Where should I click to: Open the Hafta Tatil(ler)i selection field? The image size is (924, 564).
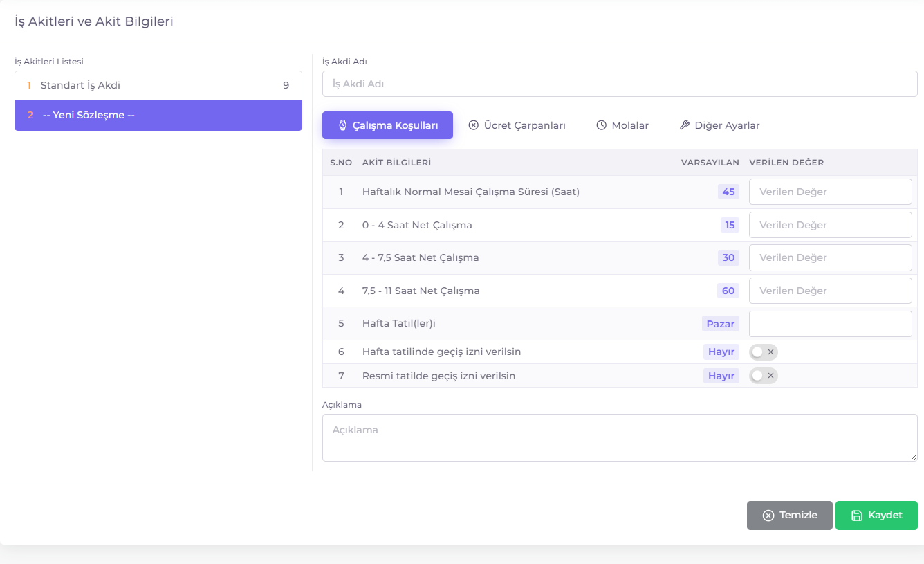coord(831,324)
